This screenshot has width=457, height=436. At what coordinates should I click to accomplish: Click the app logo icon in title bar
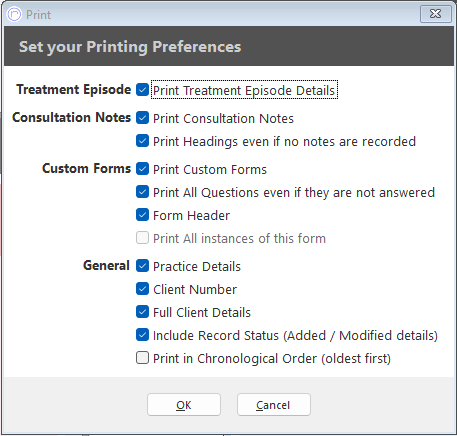click(14, 14)
